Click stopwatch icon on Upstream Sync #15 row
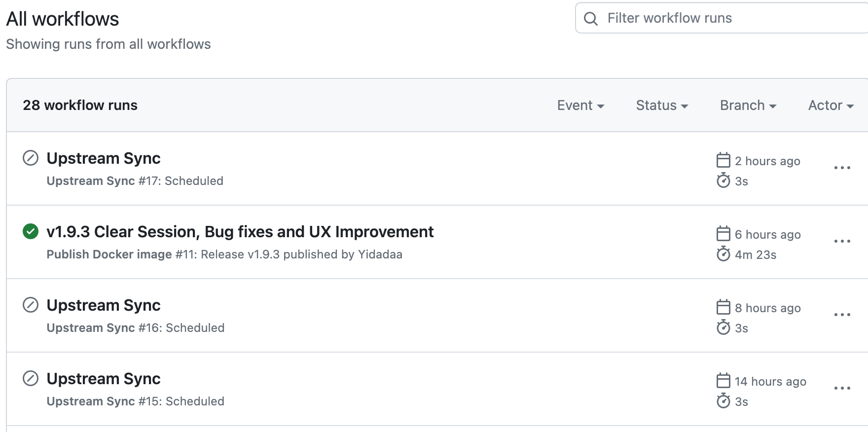This screenshot has width=868, height=432. click(723, 401)
